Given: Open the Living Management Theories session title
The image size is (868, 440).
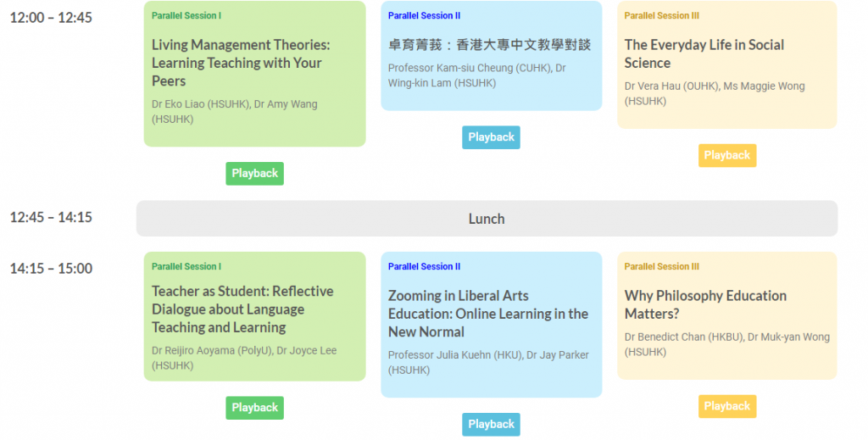Looking at the screenshot, I should (241, 63).
